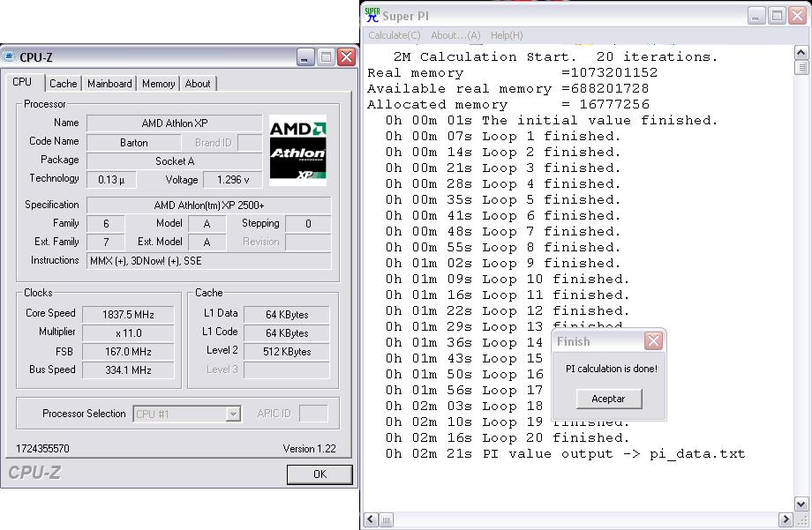The width and height of the screenshot is (812, 530).
Task: Maximize the CPU-Z window
Action: (x=327, y=56)
